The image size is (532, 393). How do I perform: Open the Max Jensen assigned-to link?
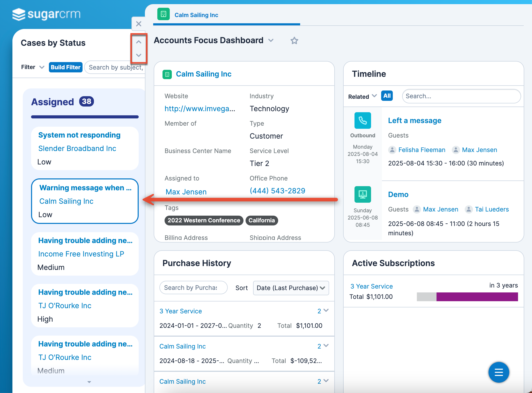tap(186, 192)
